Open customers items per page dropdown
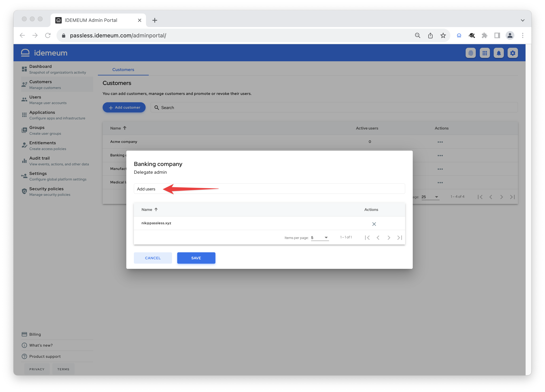Screen dimensions: 545x392 point(430,197)
